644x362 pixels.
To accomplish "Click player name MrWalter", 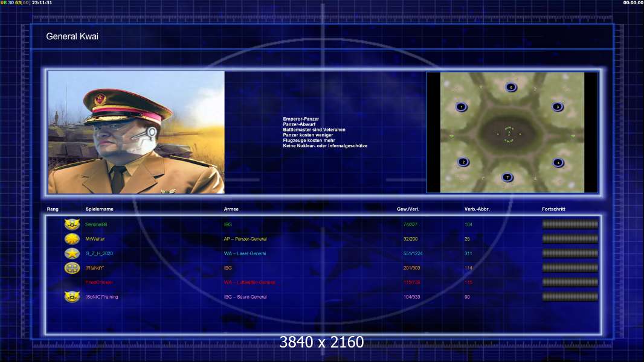I will pyautogui.click(x=95, y=239).
